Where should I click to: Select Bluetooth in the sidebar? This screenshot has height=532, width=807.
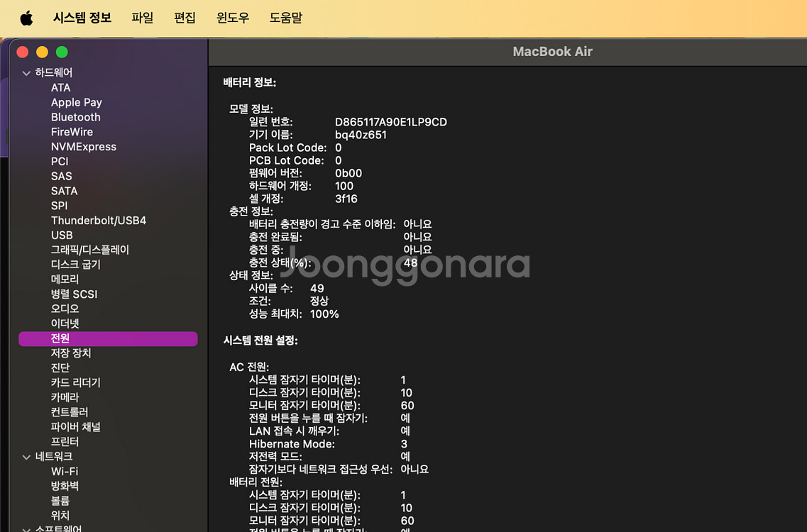[76, 117]
